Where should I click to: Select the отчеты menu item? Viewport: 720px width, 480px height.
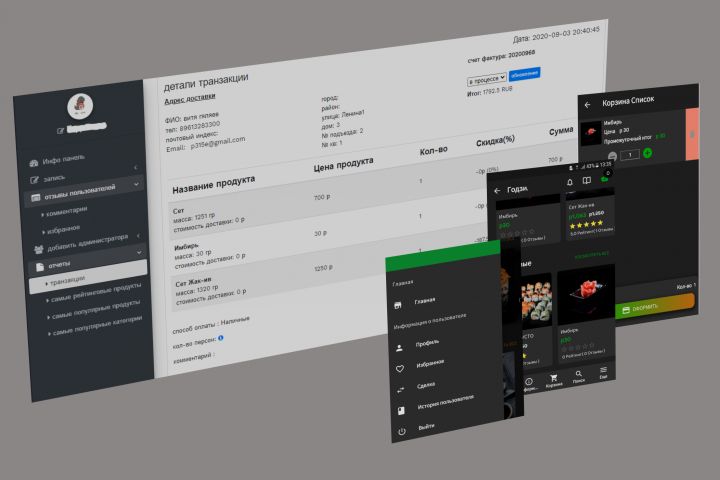59,265
